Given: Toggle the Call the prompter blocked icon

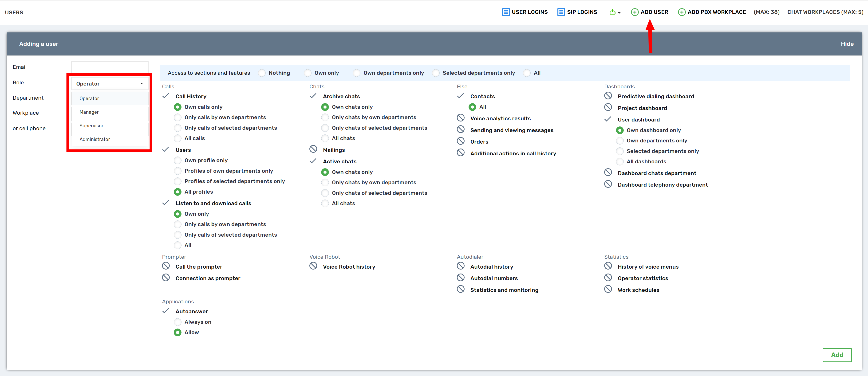Looking at the screenshot, I should [166, 266].
